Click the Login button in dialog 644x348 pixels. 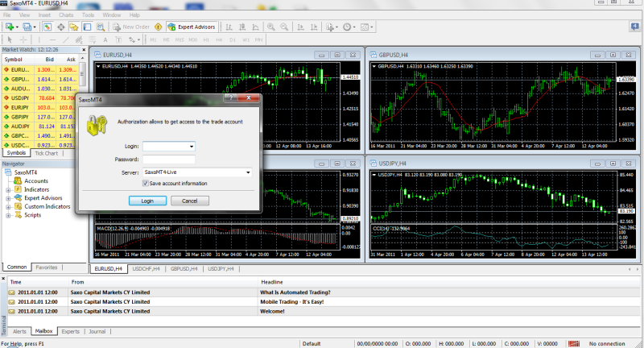coord(147,201)
